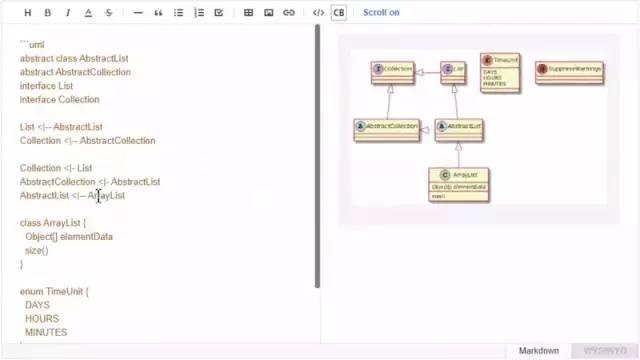This screenshot has height=360, width=640.
Task: Click the AbstractList box in diagram
Action: tap(459, 130)
